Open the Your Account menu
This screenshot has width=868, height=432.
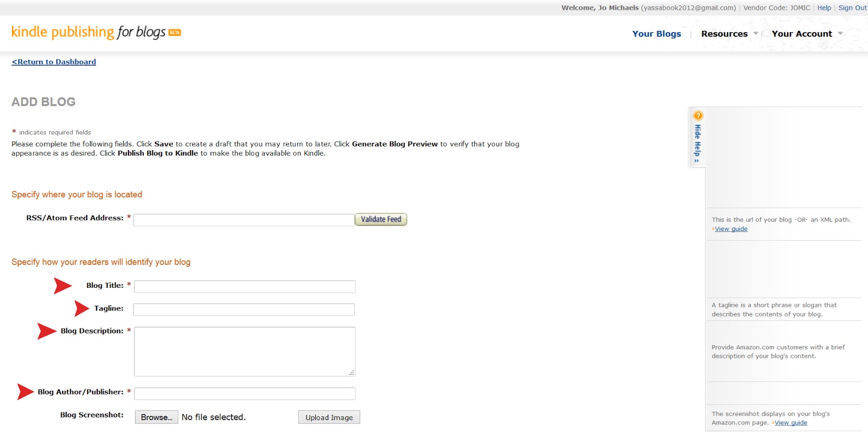pyautogui.click(x=801, y=34)
